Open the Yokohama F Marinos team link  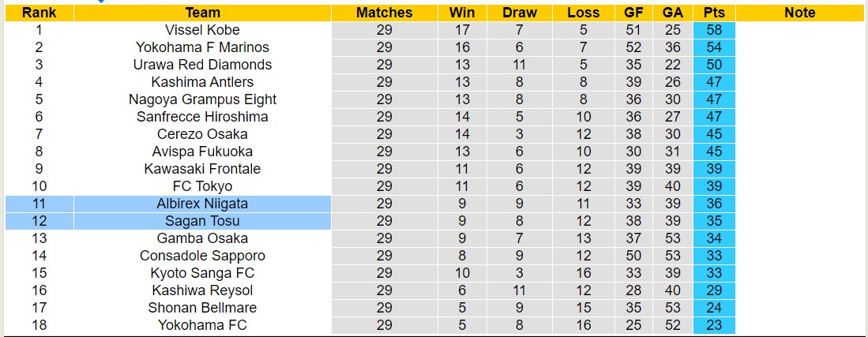203,47
